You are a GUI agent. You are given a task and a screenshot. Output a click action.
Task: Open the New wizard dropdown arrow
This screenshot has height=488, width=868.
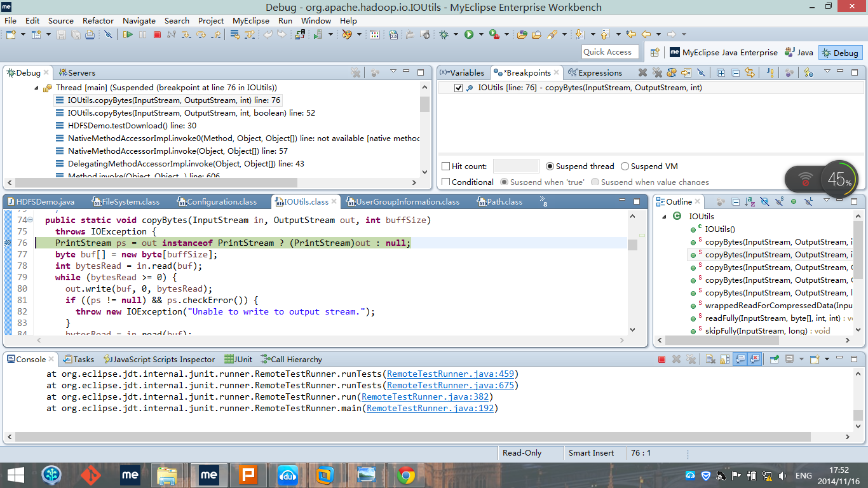click(x=23, y=34)
